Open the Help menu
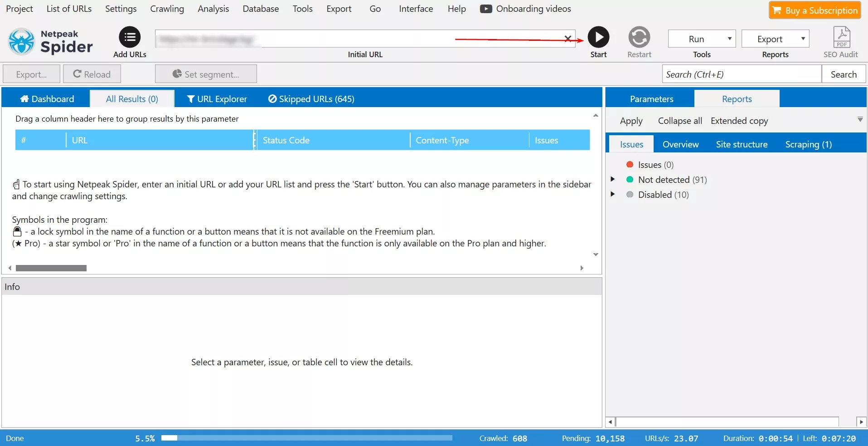The height and width of the screenshot is (446, 868). 456,9
